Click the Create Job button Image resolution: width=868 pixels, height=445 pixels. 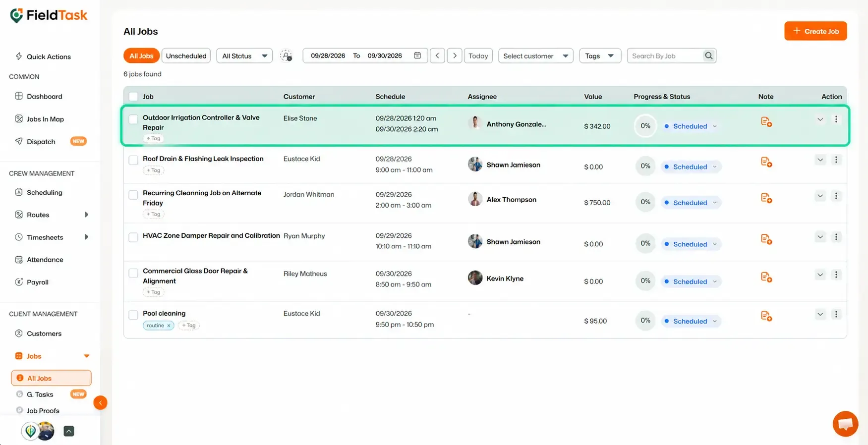pyautogui.click(x=815, y=31)
